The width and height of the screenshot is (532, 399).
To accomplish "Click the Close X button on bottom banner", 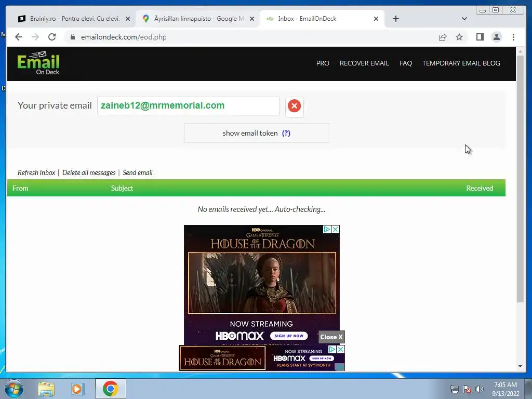I will click(331, 337).
